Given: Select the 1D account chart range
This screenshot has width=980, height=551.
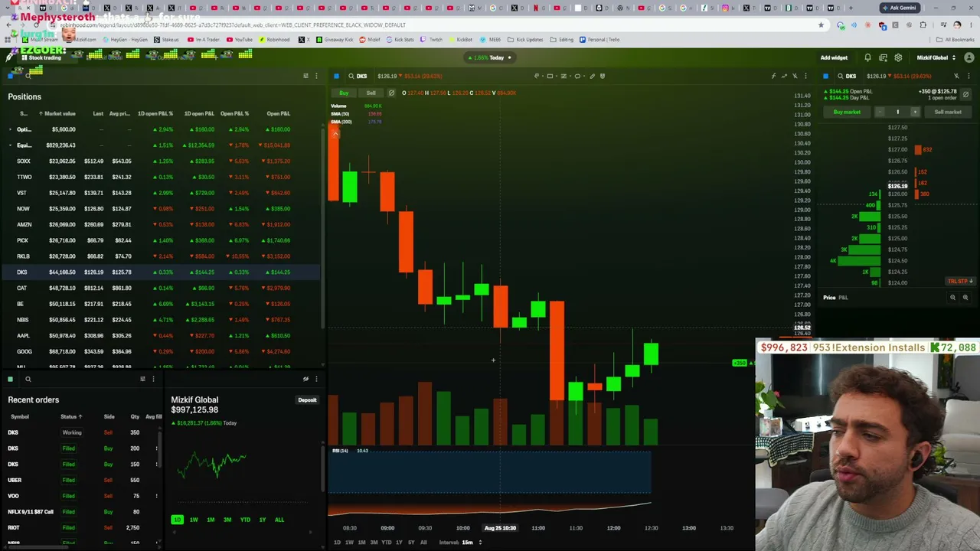Looking at the screenshot, I should (x=177, y=520).
